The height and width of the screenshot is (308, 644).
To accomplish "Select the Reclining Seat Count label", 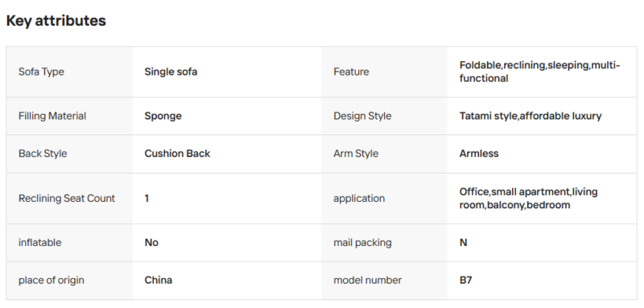I will click(67, 199).
